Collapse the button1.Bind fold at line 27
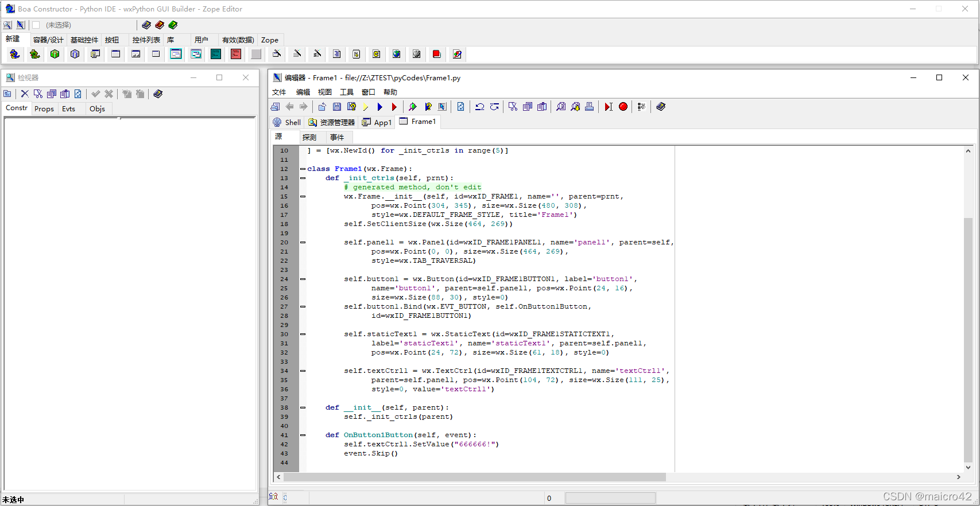Screen dimensions: 980x506 (303, 306)
